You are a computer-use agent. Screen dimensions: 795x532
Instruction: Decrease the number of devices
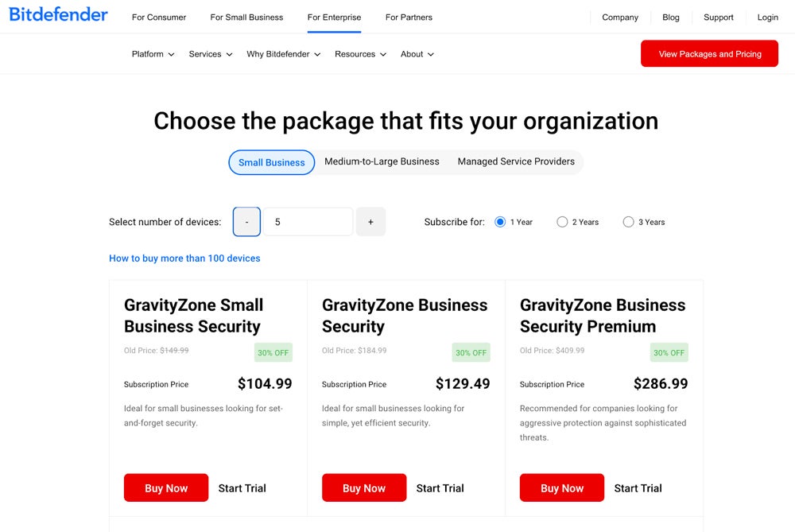(x=246, y=222)
